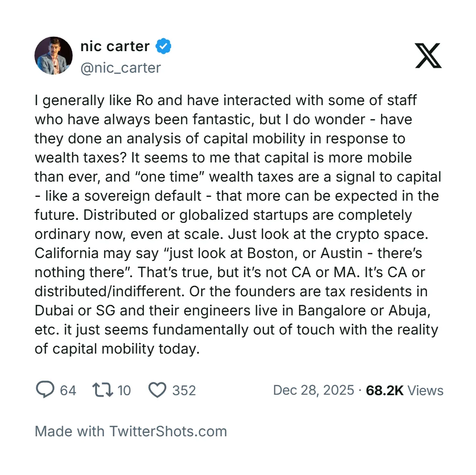476x475 pixels.
Task: Click the retweet count 10
Action: (x=124, y=390)
